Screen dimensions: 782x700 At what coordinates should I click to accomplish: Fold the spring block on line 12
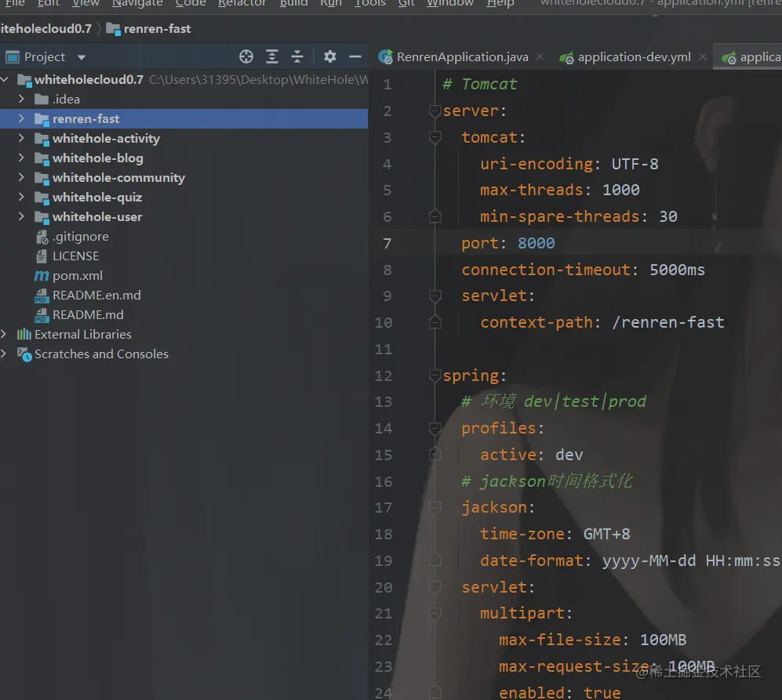(435, 375)
